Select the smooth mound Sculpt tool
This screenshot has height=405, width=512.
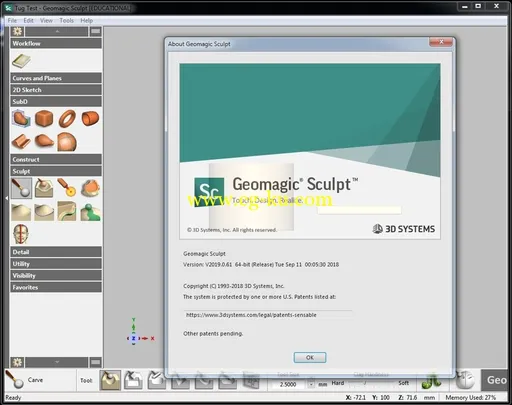pyautogui.click(x=21, y=211)
